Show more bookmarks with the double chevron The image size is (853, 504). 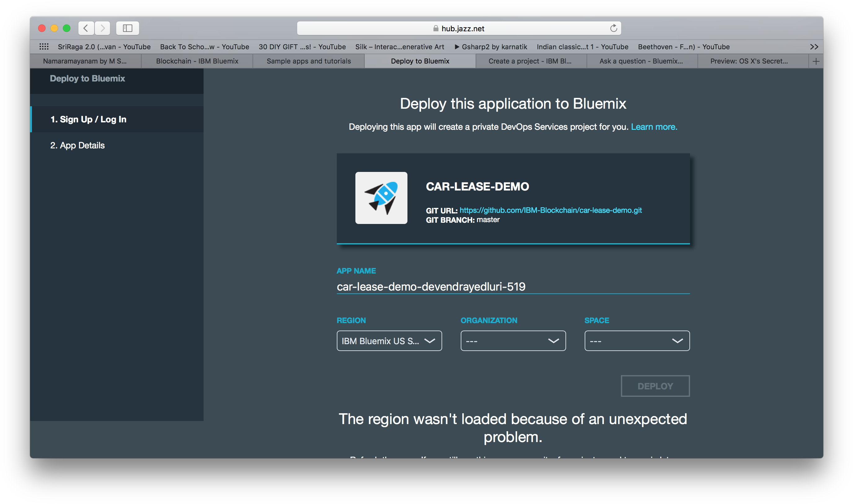click(814, 47)
